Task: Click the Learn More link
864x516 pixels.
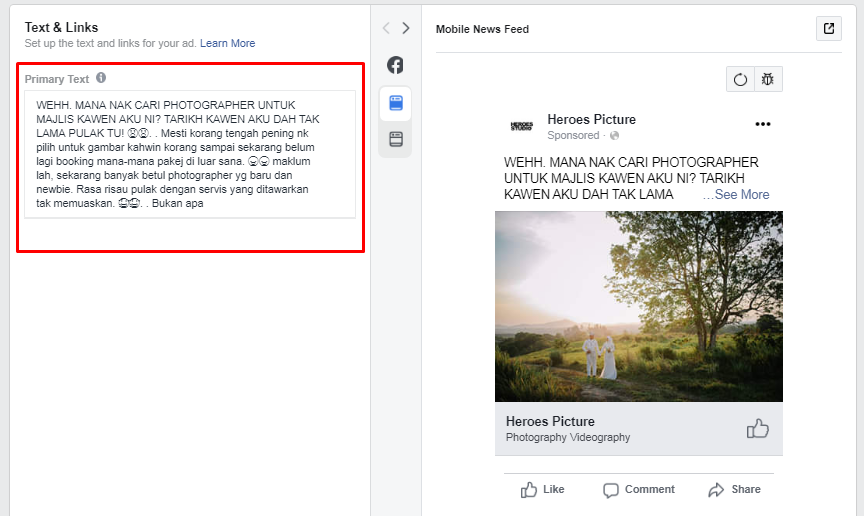Action: pos(227,43)
